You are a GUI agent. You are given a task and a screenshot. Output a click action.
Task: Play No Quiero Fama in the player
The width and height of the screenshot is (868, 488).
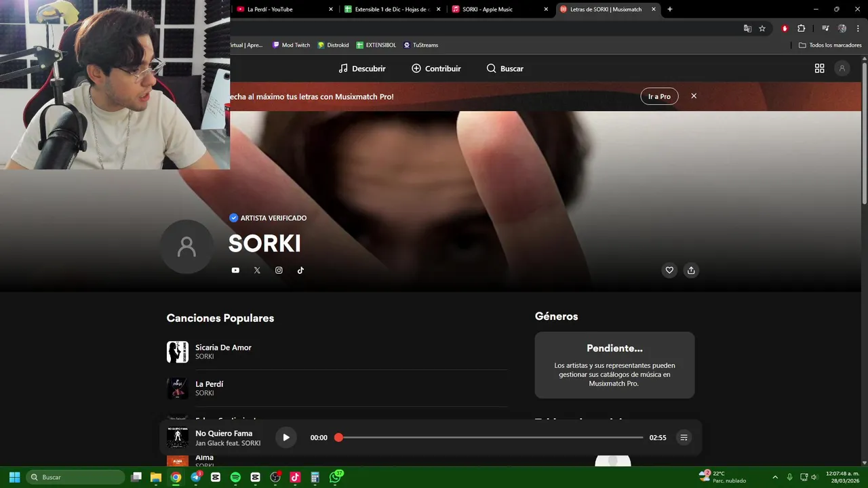tap(286, 438)
